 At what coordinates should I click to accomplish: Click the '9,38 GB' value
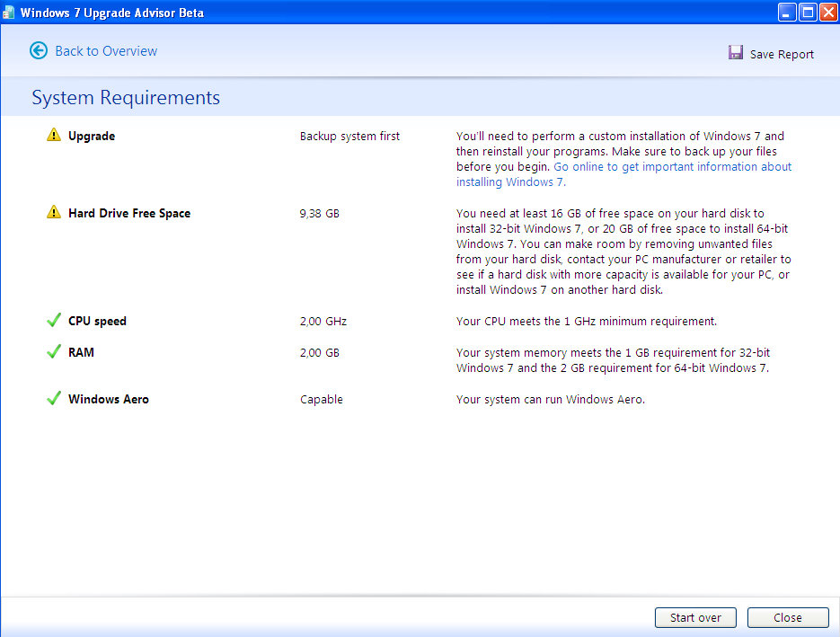click(319, 214)
